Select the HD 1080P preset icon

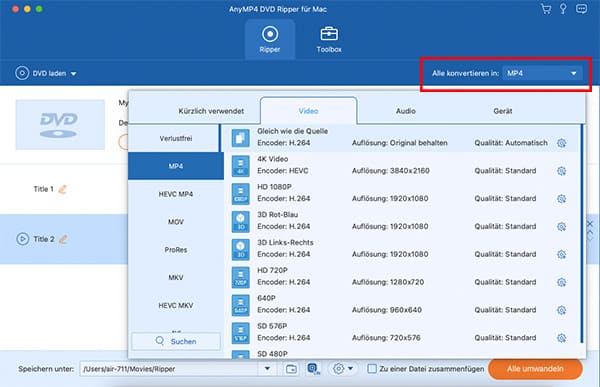[241, 194]
